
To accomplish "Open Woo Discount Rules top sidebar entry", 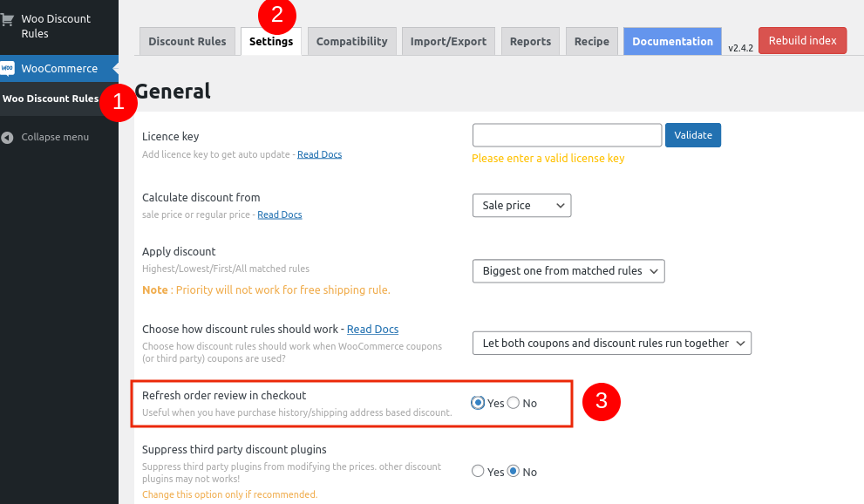I will (x=56, y=26).
